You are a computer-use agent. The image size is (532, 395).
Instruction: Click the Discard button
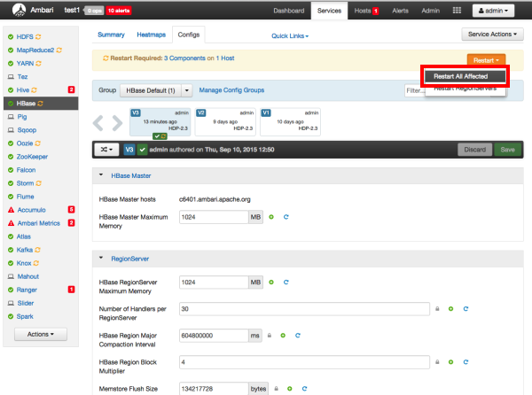pyautogui.click(x=473, y=150)
